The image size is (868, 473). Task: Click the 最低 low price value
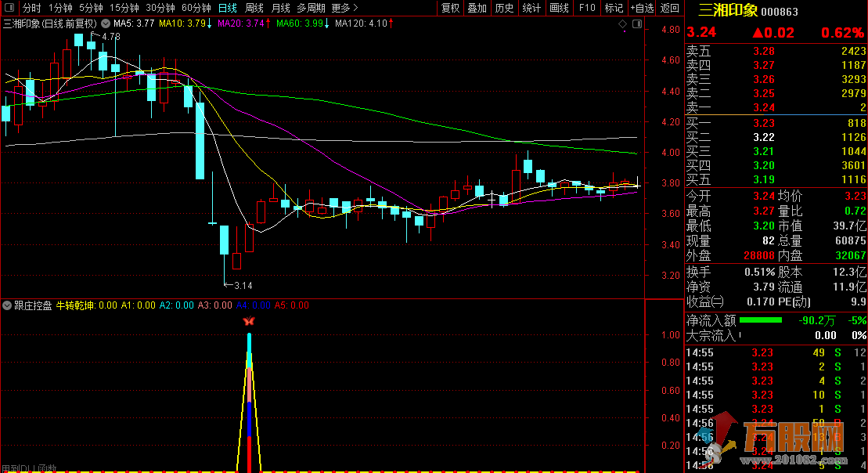pos(764,226)
